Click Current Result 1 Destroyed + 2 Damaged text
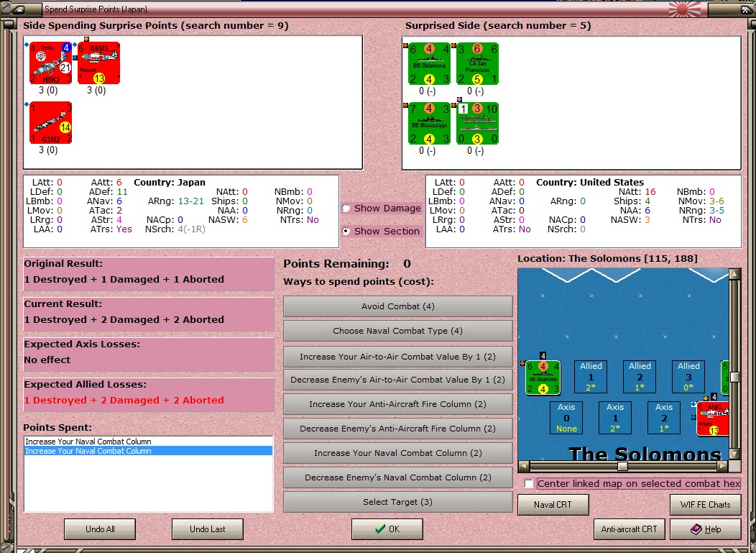 point(124,320)
